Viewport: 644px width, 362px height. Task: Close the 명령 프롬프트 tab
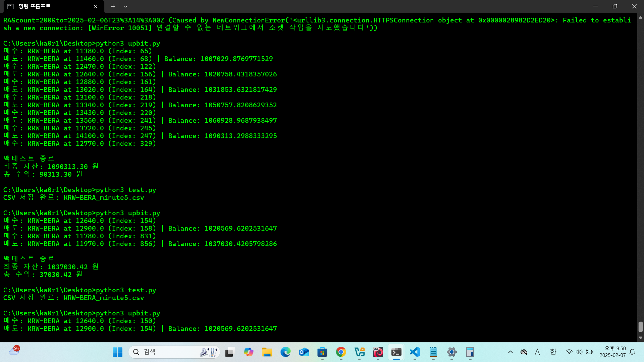pos(95,6)
